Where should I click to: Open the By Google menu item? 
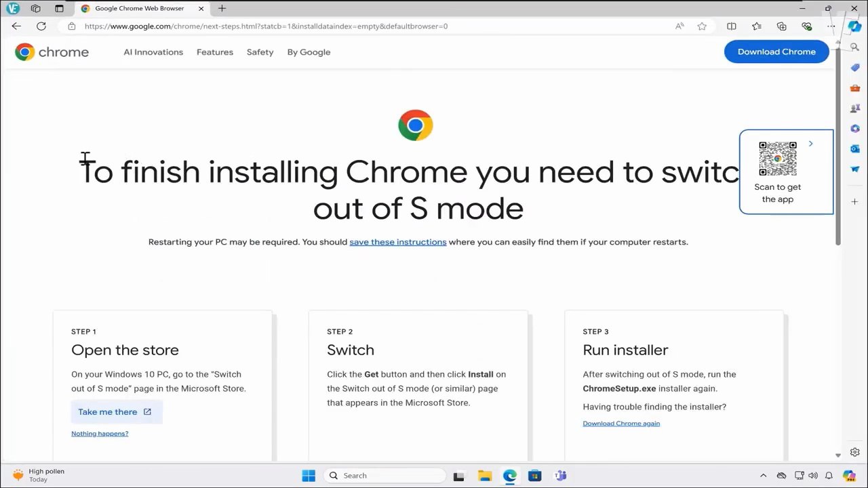[309, 52]
